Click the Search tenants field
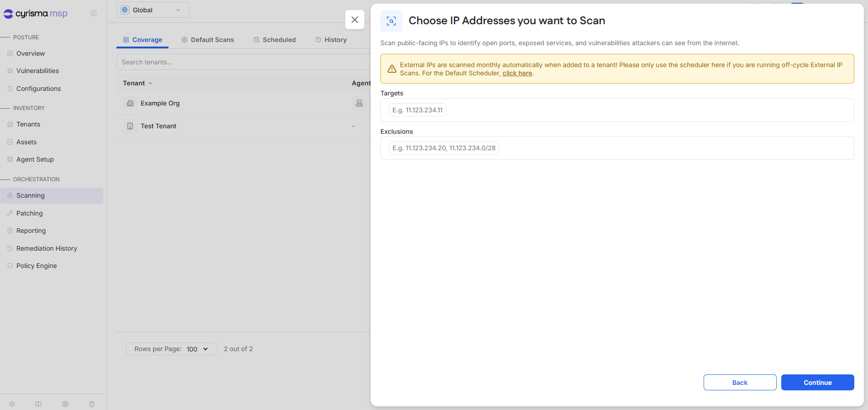Screen dimensions: 868x410 pyautogui.click(x=243, y=62)
